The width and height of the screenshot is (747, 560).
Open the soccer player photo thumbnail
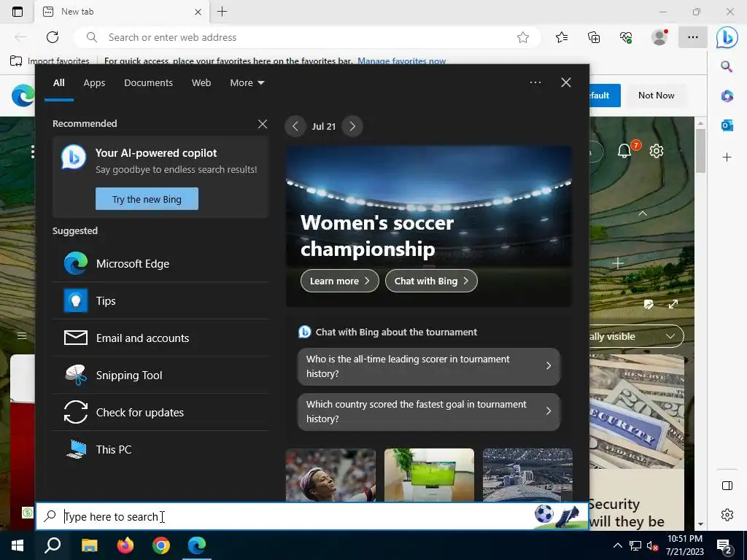[x=330, y=475]
